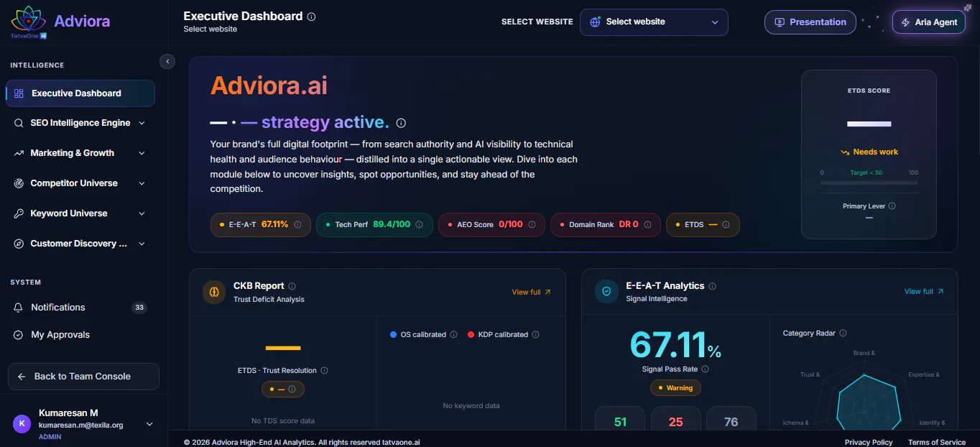Click the info icon after strategy active
The height and width of the screenshot is (447, 980).
pyautogui.click(x=401, y=123)
